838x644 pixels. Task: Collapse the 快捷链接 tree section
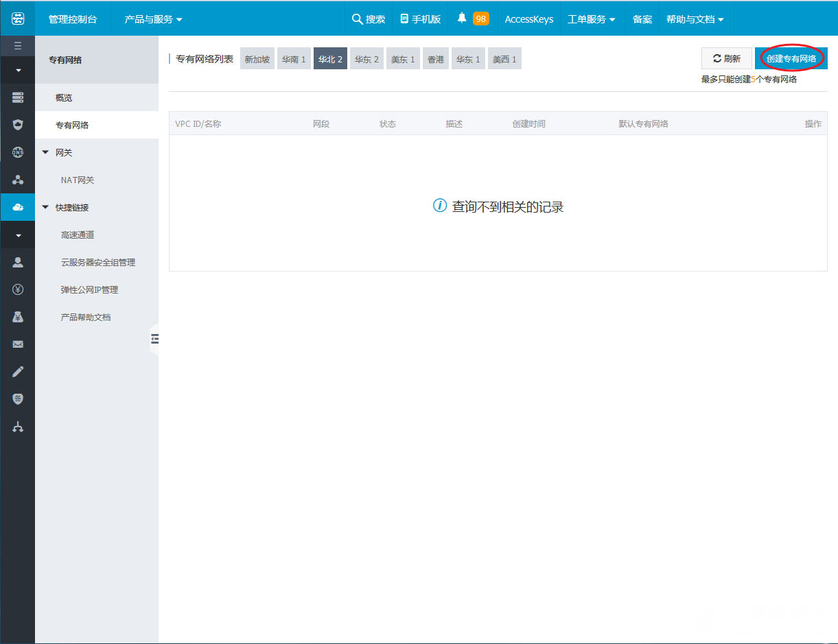46,207
